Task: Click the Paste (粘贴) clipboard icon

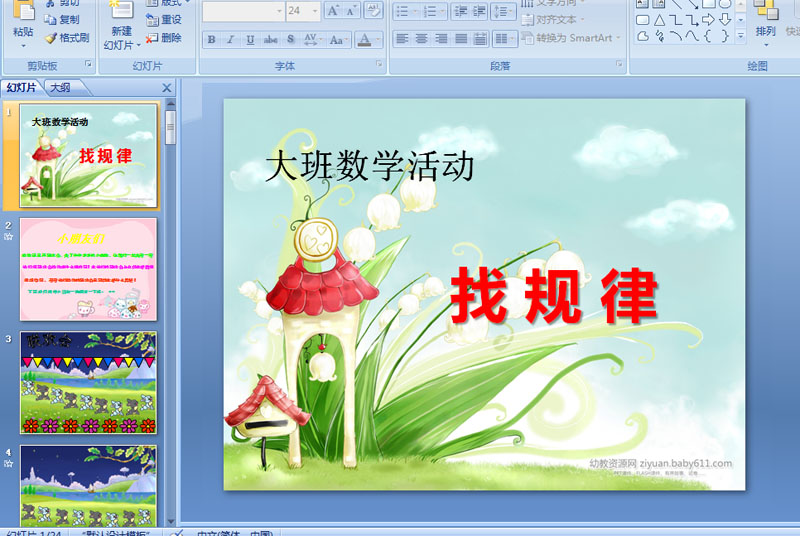Action: click(23, 10)
